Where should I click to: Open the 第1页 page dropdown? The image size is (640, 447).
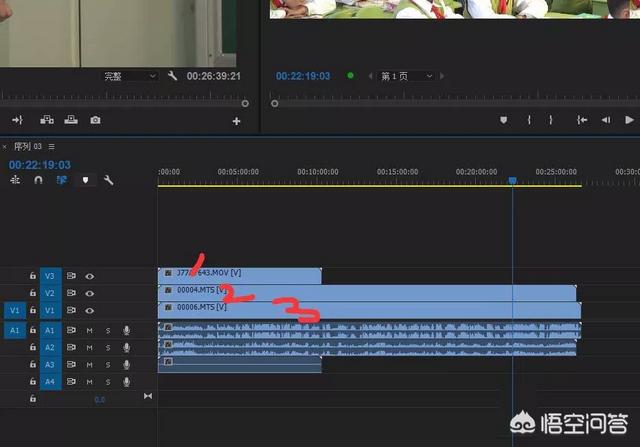pos(407,76)
